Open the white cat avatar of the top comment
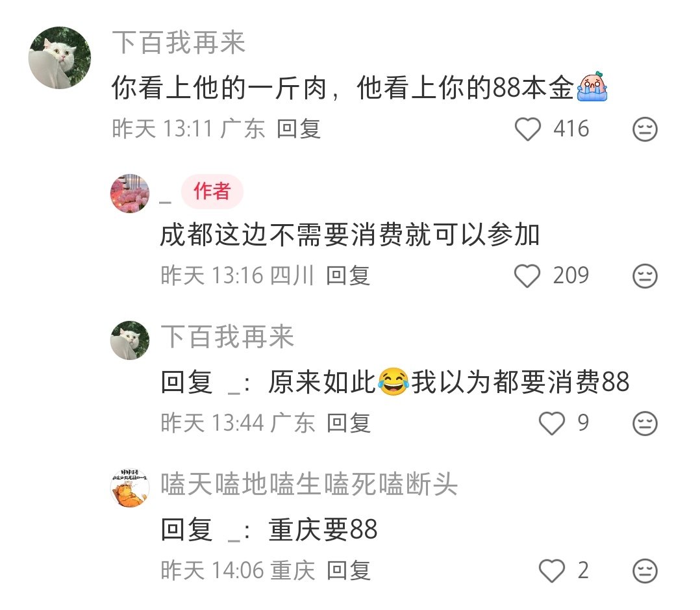The height and width of the screenshot is (610, 700). coord(60,58)
